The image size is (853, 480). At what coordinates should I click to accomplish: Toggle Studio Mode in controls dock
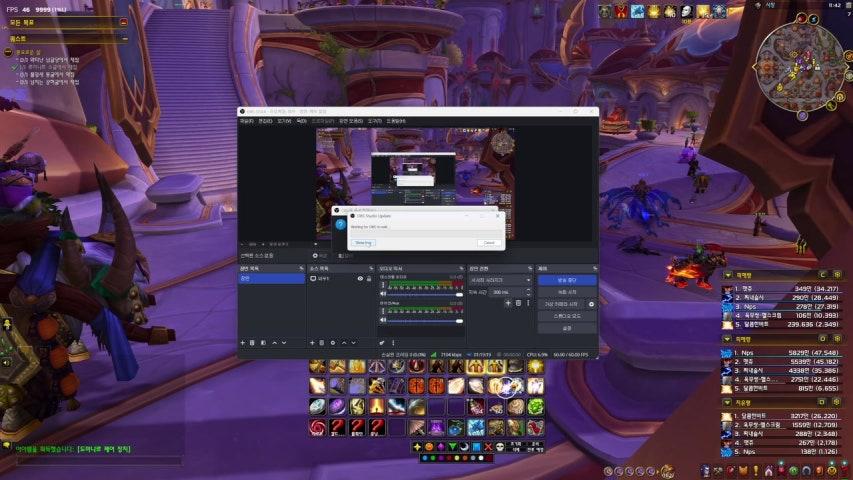[x=567, y=316]
